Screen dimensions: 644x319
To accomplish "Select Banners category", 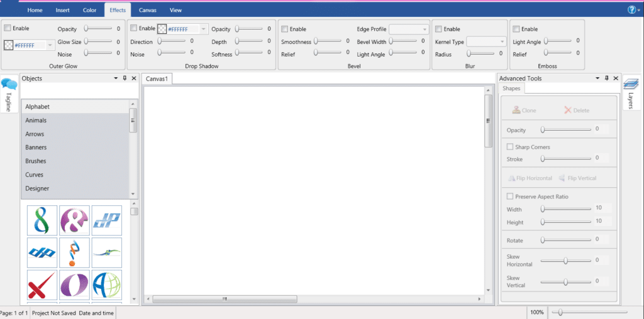I will tap(75, 147).
